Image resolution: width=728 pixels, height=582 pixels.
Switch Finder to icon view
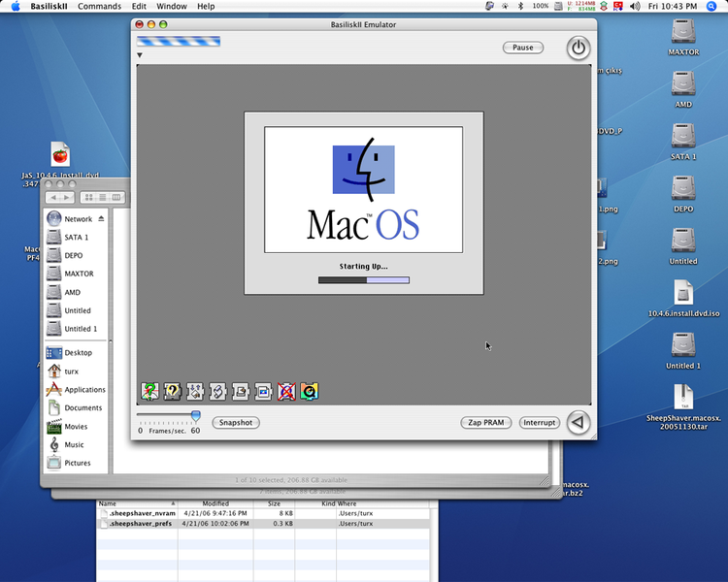pos(88,197)
